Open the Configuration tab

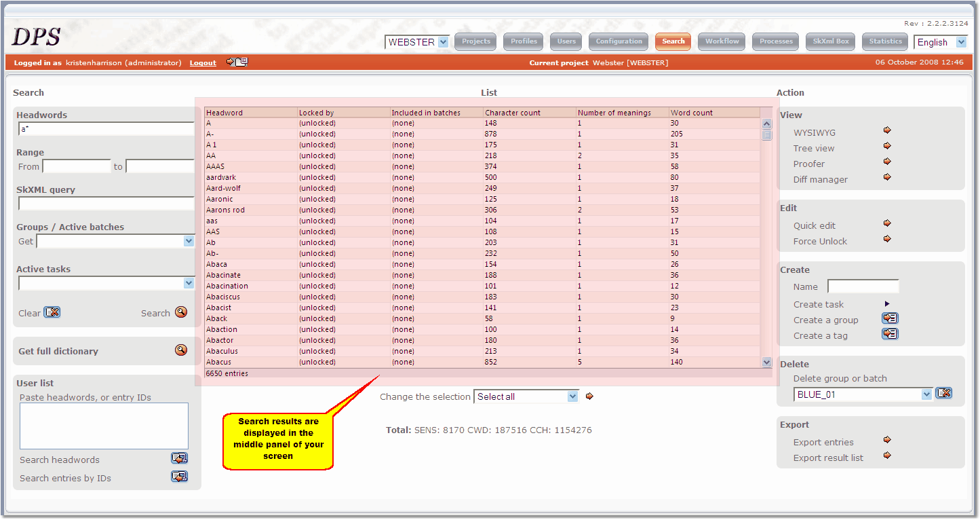pos(619,41)
